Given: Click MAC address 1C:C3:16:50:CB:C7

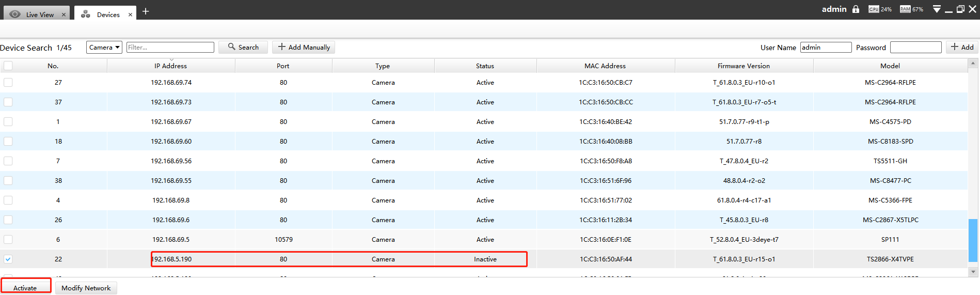Looking at the screenshot, I should coord(606,82).
